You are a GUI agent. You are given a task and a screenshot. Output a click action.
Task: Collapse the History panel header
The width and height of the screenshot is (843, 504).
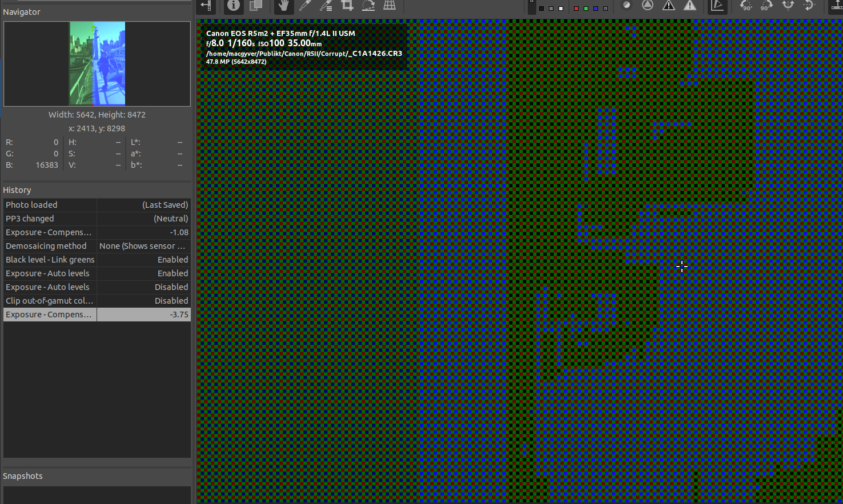[x=17, y=189]
